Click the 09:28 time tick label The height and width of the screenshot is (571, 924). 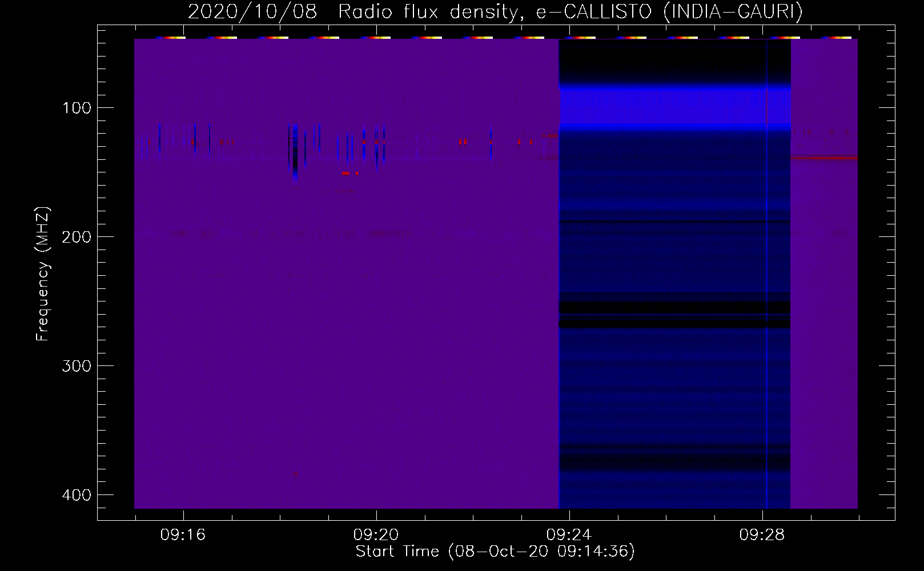coord(762,535)
